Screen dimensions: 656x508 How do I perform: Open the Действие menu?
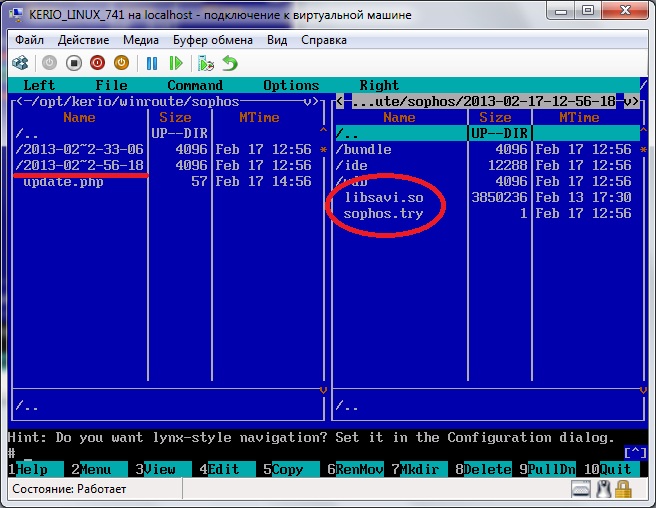(x=84, y=40)
